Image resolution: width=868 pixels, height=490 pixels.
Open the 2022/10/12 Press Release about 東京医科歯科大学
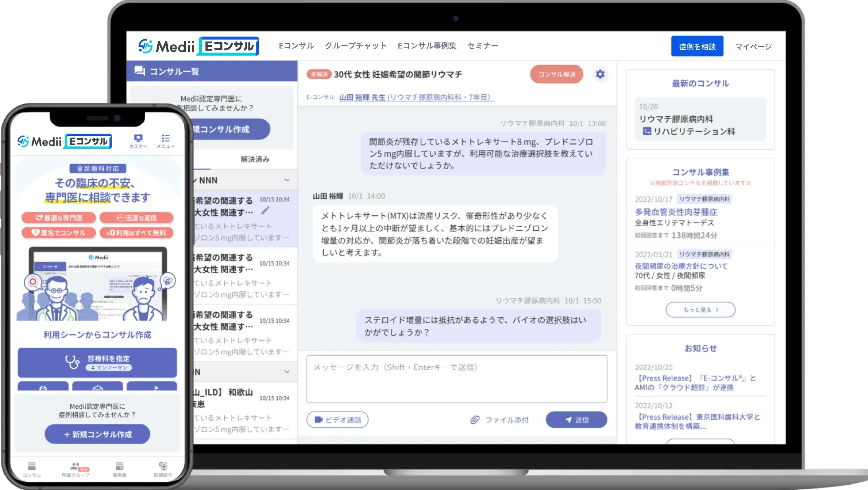coord(698,421)
